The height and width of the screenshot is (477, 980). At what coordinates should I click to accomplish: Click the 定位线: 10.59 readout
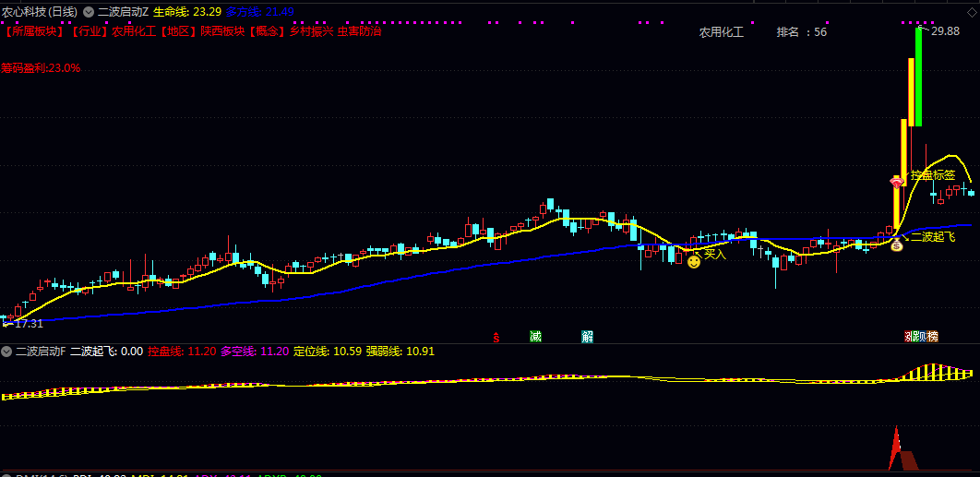tap(328, 352)
